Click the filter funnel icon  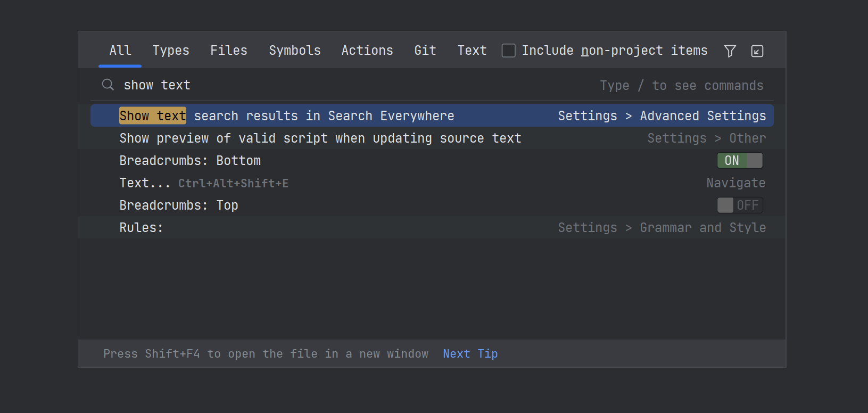click(730, 51)
